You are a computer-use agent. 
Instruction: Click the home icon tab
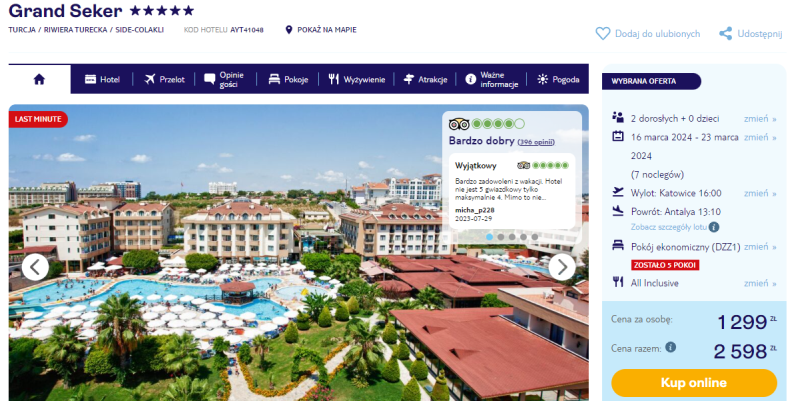[x=39, y=79]
